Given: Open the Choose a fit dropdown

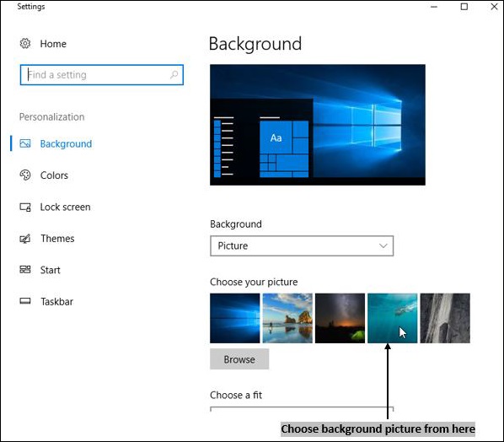Looking at the screenshot, I should tap(302, 409).
